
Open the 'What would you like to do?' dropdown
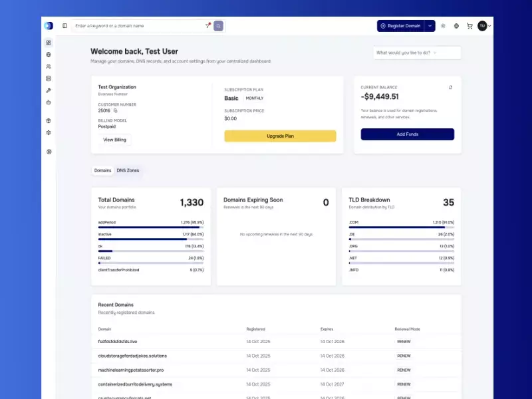[417, 53]
